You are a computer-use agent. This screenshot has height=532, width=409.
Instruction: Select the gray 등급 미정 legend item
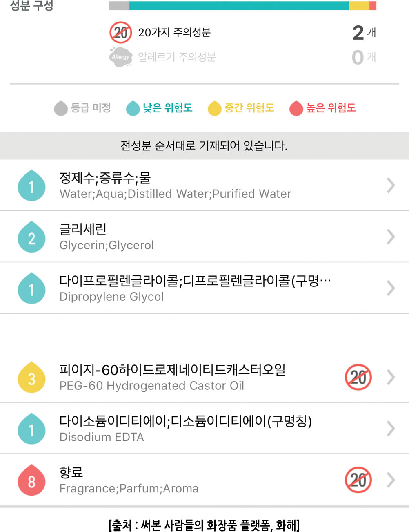(x=83, y=108)
